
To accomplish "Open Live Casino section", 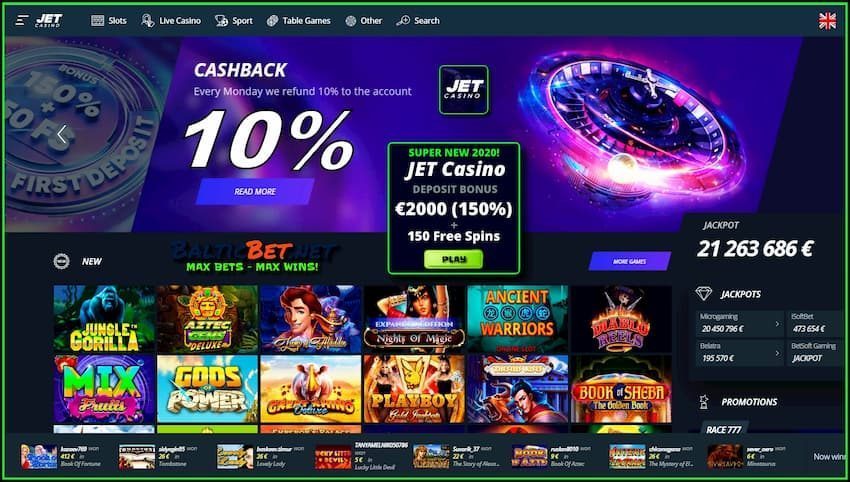I will pos(171,21).
